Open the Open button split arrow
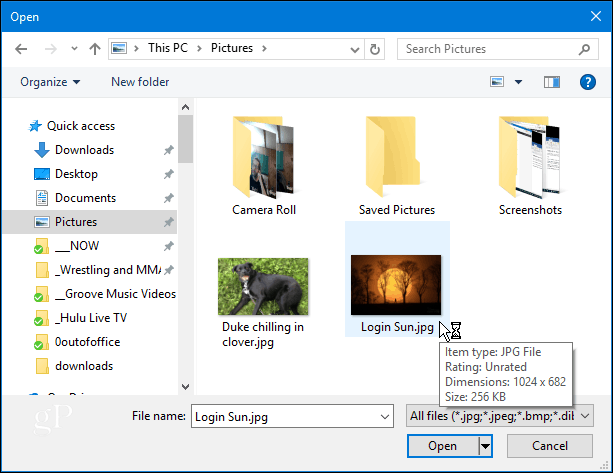 click(x=485, y=446)
